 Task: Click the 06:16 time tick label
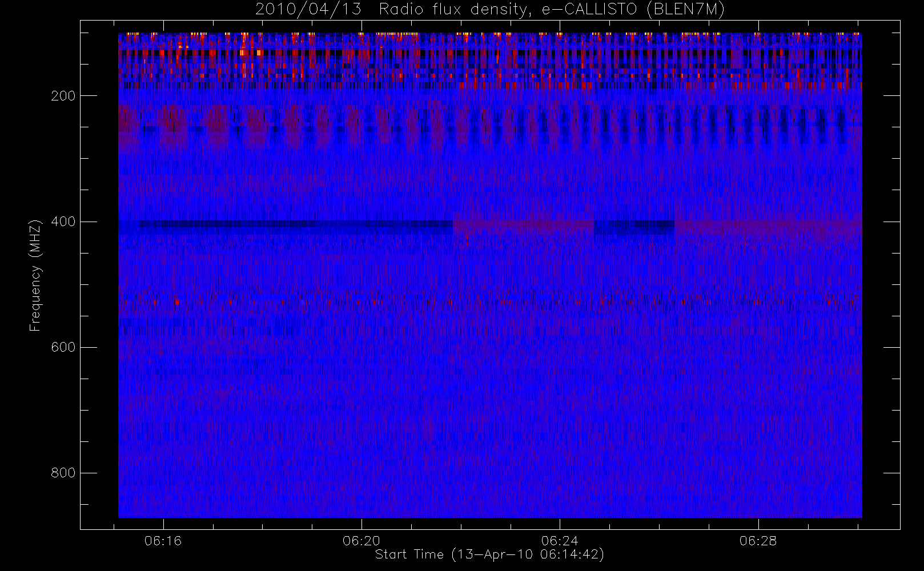tap(163, 541)
